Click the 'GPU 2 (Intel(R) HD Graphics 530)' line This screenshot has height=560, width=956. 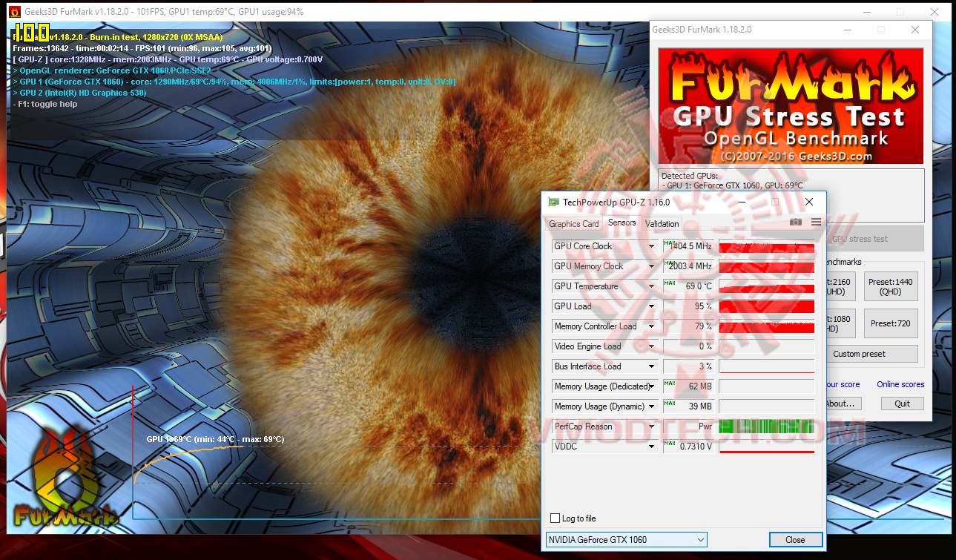[79, 93]
